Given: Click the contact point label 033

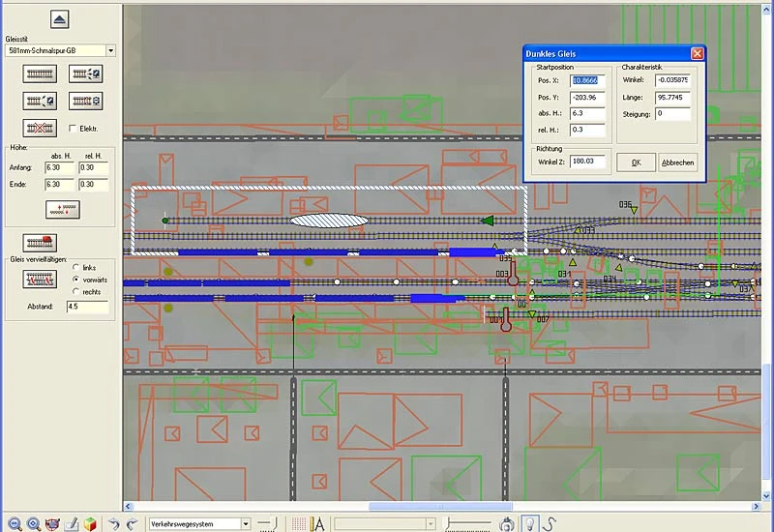Looking at the screenshot, I should 588,230.
